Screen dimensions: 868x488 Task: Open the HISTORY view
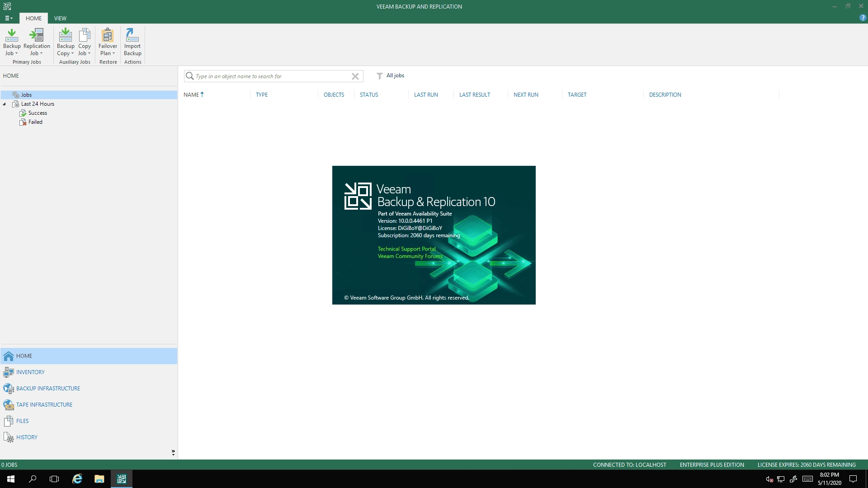point(27,437)
